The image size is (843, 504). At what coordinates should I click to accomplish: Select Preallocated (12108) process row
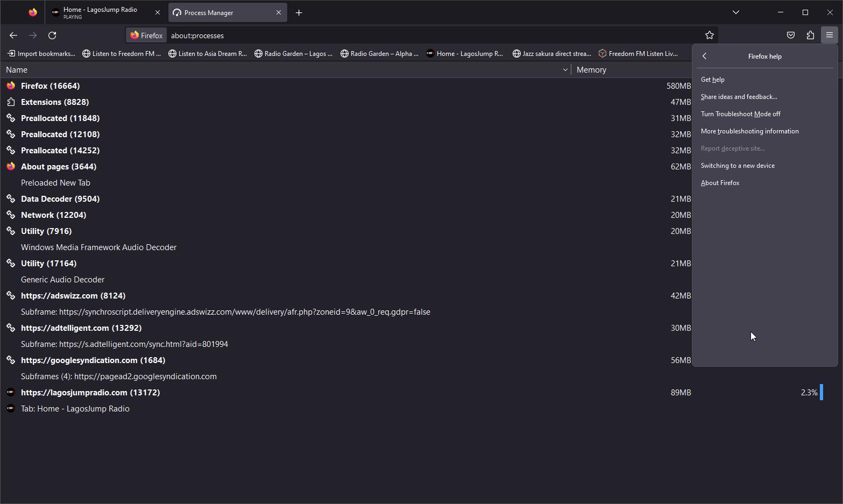click(346, 134)
